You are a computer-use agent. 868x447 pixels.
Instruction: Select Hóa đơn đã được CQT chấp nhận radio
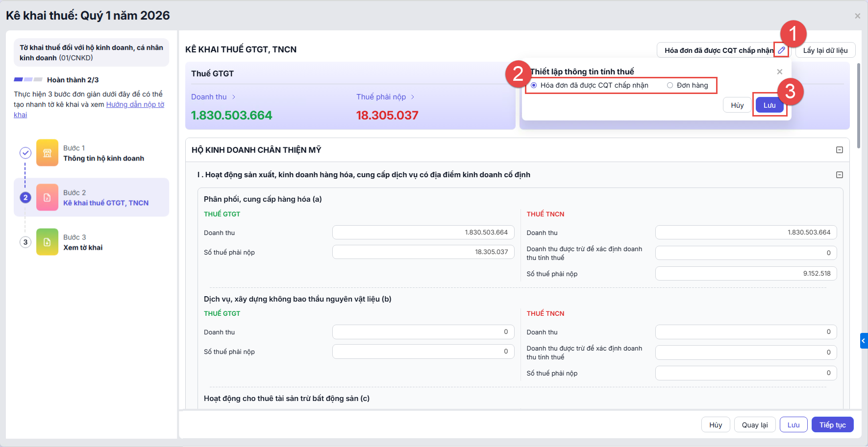tap(534, 85)
